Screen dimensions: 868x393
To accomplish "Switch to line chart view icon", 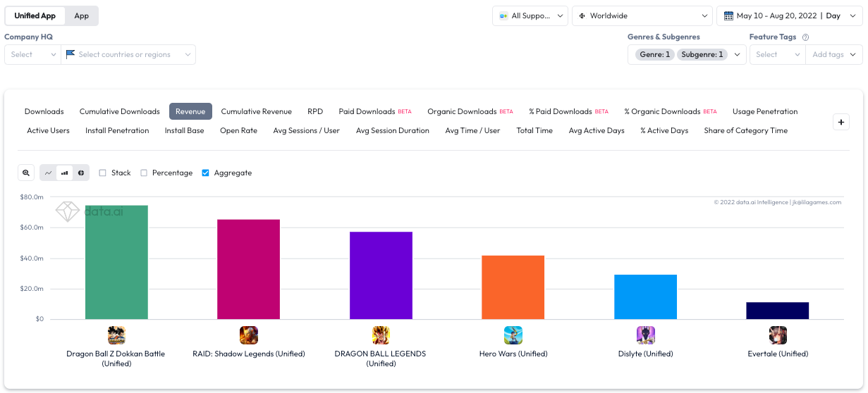I will point(48,173).
